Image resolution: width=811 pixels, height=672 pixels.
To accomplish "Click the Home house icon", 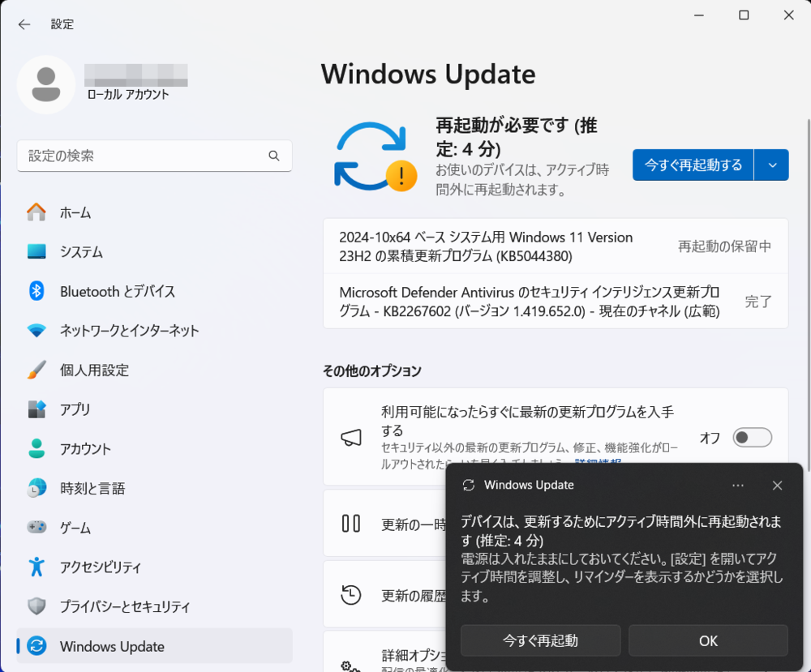I will (36, 212).
